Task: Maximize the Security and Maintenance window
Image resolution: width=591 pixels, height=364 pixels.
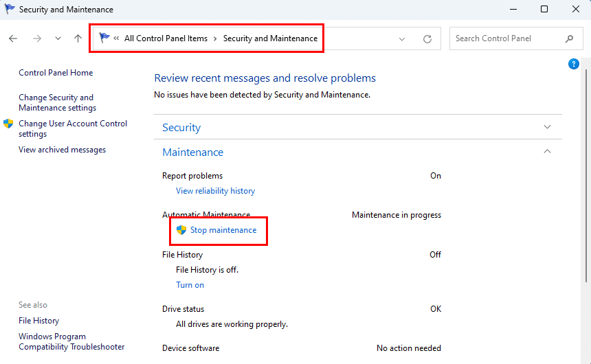Action: pyautogui.click(x=544, y=9)
